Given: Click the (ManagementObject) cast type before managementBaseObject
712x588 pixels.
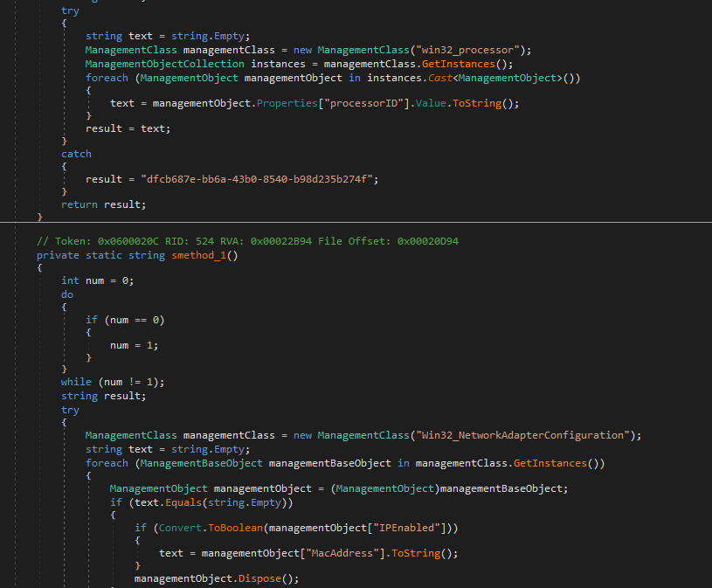Looking at the screenshot, I should 385,488.
